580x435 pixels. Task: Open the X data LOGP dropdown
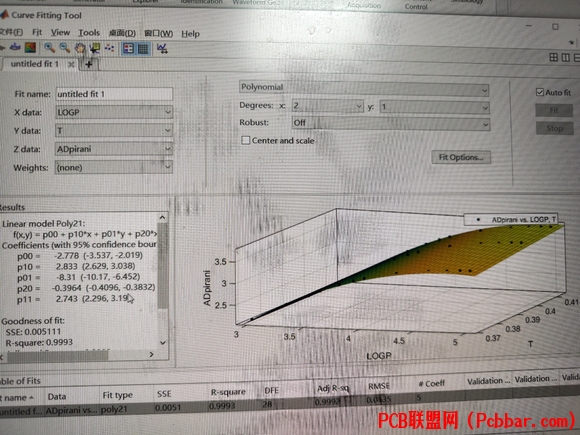[114, 112]
